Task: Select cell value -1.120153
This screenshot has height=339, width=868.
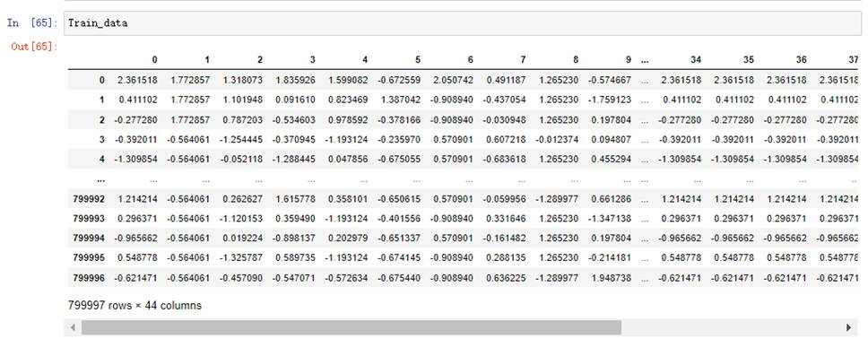Action: [241, 220]
